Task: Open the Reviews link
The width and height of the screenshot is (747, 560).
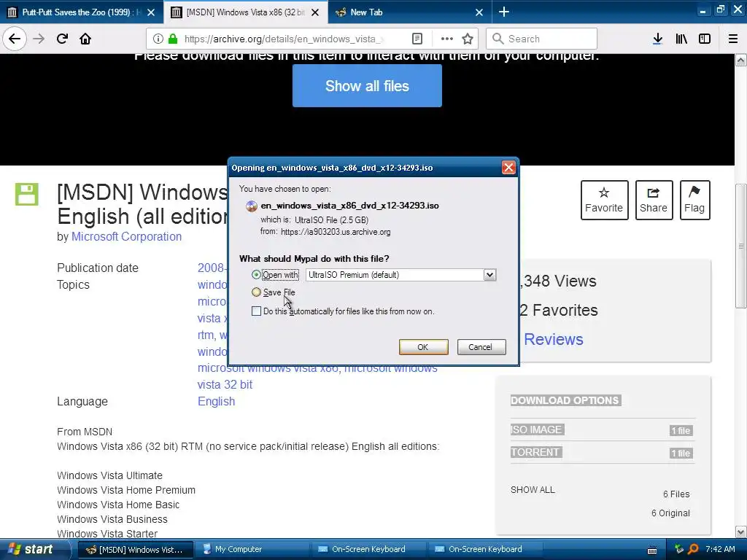Action: point(553,339)
